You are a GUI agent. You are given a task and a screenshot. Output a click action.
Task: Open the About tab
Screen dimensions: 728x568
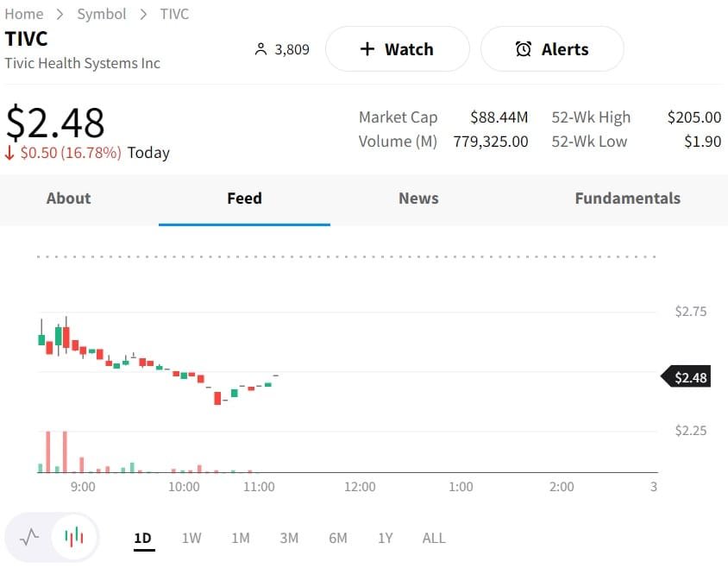(68, 199)
